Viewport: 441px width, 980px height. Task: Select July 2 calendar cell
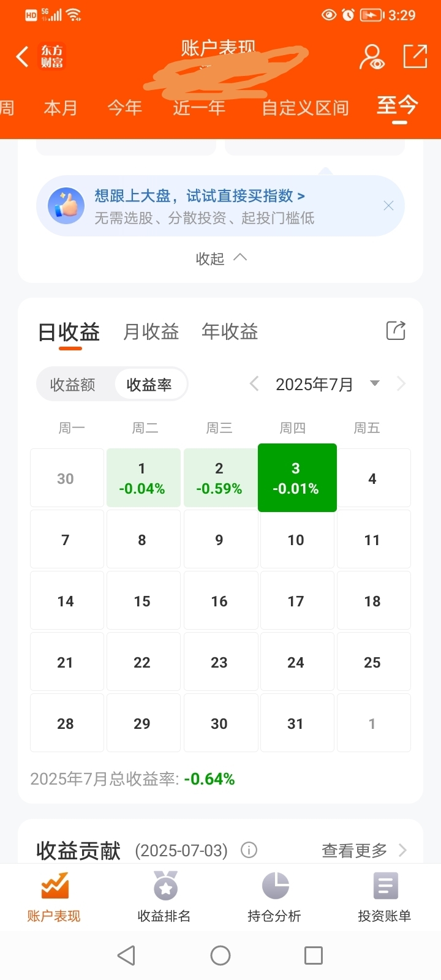(219, 478)
